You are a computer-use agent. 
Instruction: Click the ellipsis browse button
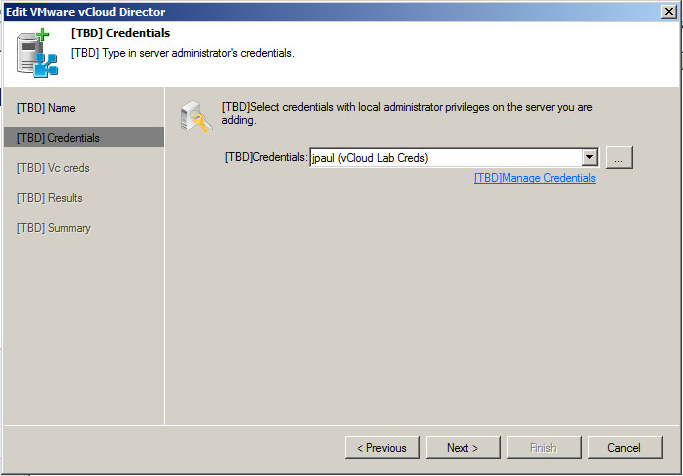(x=619, y=157)
